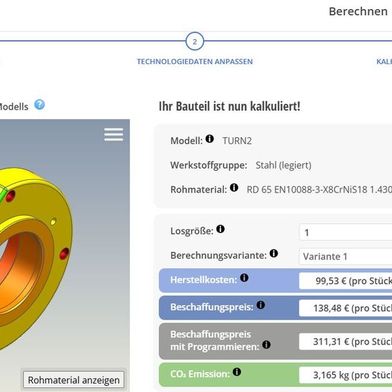Screen dimensions: 392x392
Task: Select the CO₂ emission value 3,165 kg
Action: 346,375
